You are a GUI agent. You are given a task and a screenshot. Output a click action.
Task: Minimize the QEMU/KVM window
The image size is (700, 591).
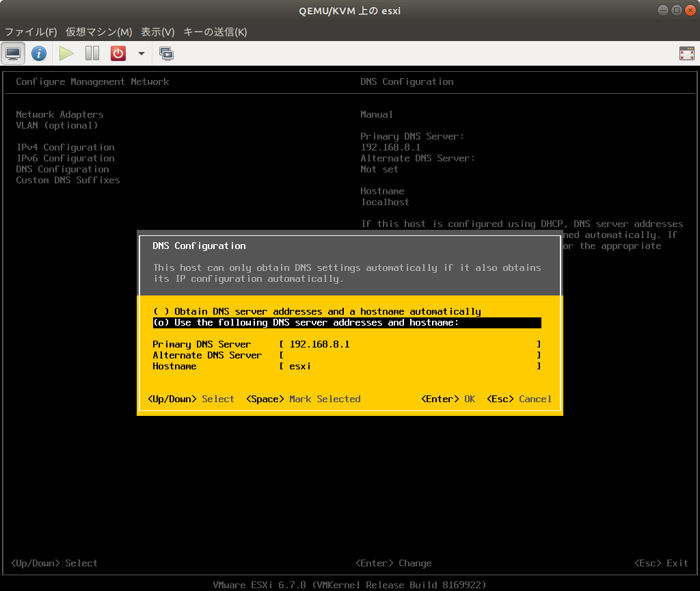(663, 10)
